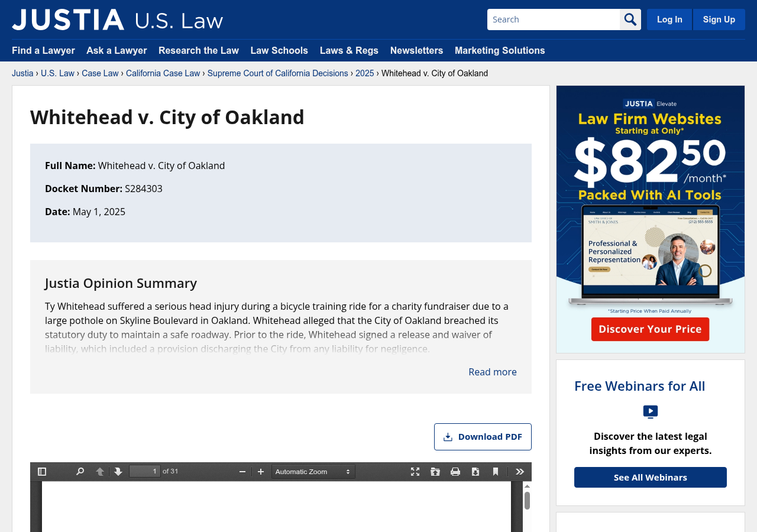This screenshot has height=532, width=757.
Task: Open find in PDF document
Action: coord(80,472)
